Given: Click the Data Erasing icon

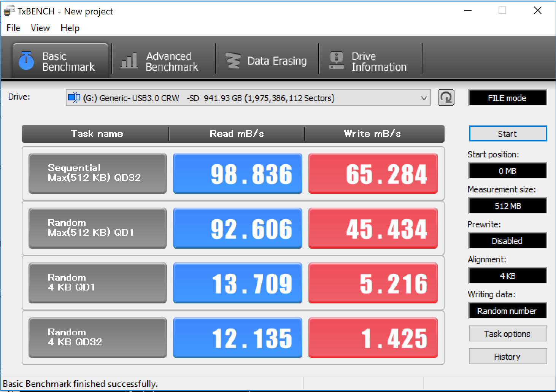Looking at the screenshot, I should coord(233,61).
